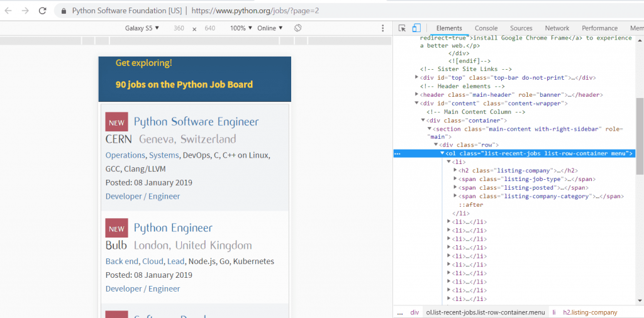Expand the h2 listing-company node
This screenshot has width=644, height=318.
click(455, 170)
